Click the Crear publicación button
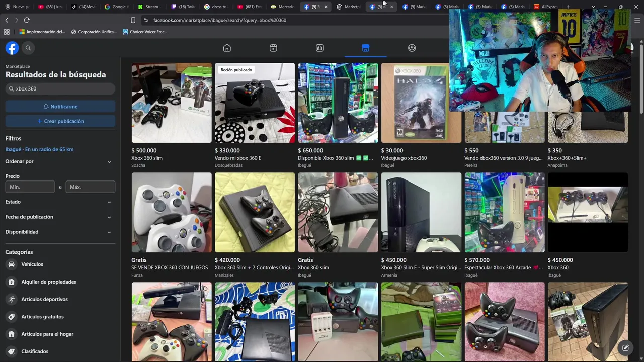644x362 pixels. pyautogui.click(x=60, y=121)
